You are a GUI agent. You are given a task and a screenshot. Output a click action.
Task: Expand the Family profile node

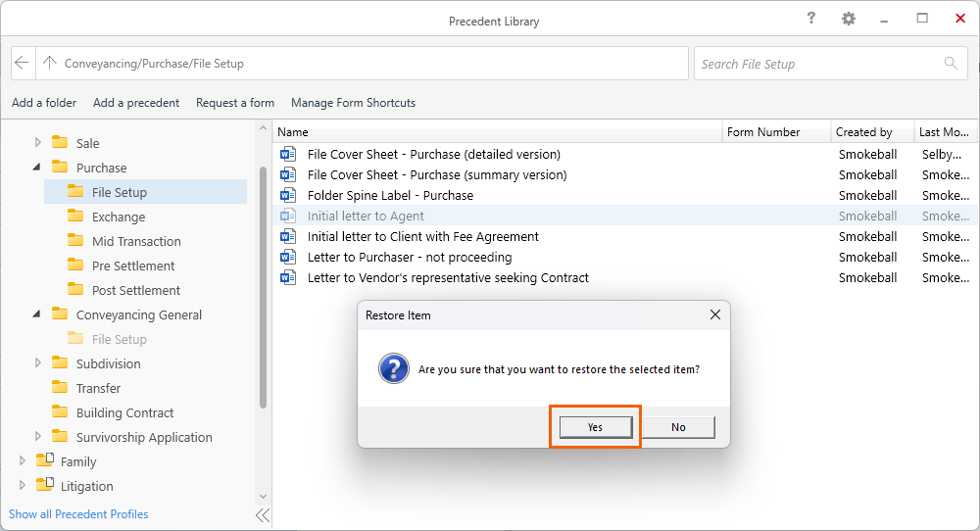point(23,461)
